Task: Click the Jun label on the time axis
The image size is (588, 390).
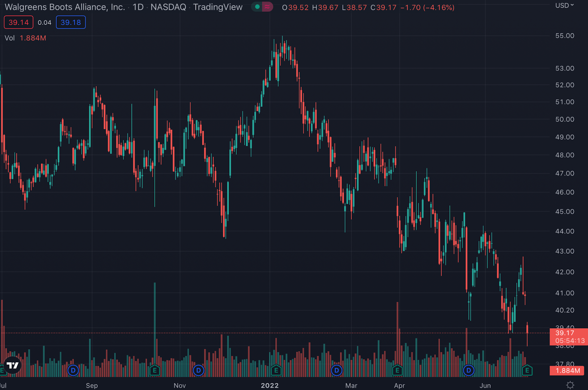Action: (485, 386)
